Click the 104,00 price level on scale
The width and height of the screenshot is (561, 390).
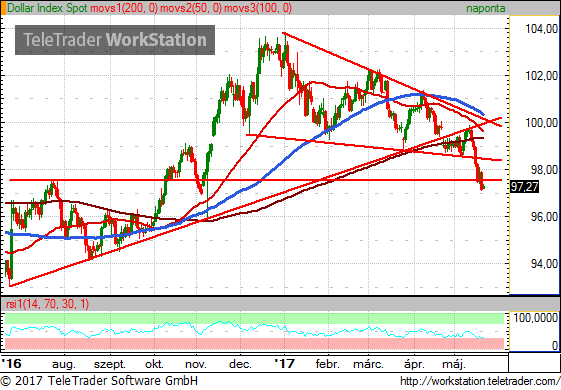[542, 29]
